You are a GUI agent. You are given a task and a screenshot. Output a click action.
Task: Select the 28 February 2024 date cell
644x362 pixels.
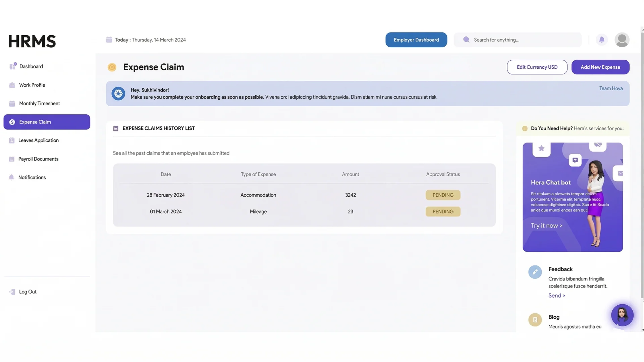point(166,195)
